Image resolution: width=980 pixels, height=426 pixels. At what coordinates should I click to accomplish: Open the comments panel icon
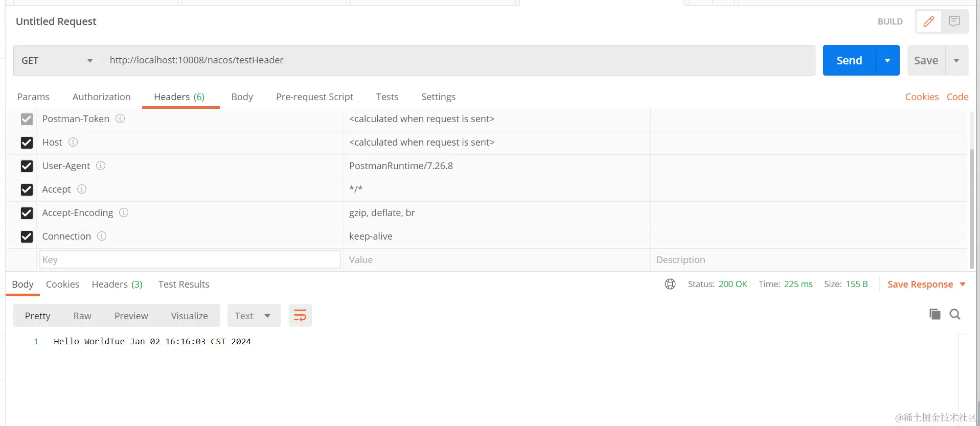coord(954,21)
